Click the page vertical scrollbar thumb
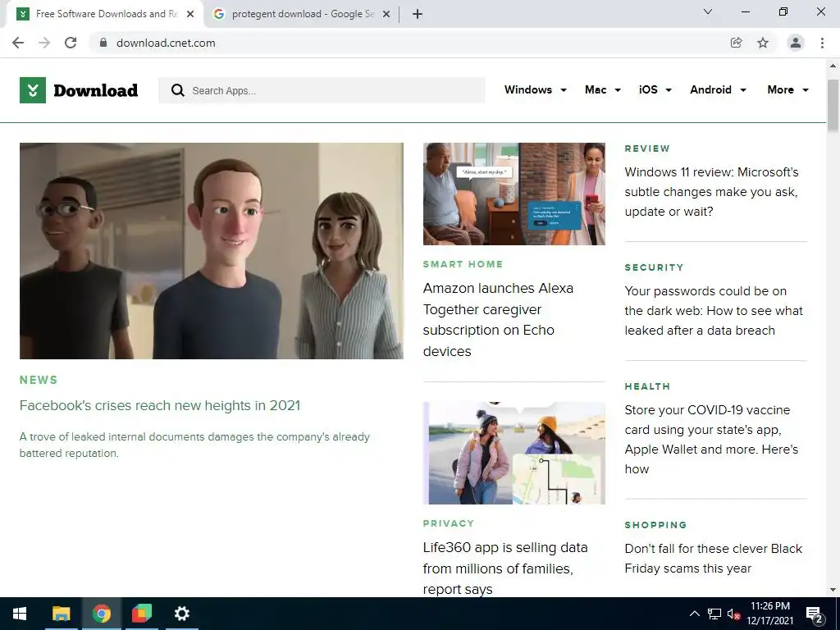The width and height of the screenshot is (840, 630). [833, 105]
